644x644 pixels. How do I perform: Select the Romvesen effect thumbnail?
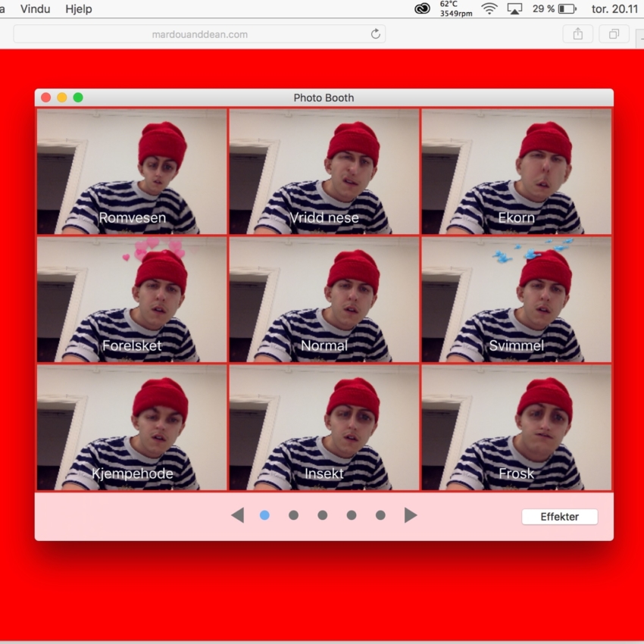click(132, 171)
